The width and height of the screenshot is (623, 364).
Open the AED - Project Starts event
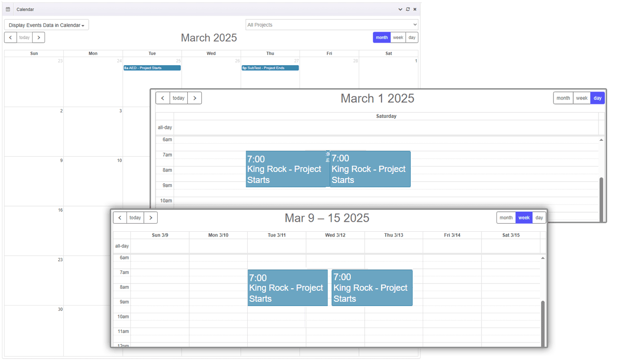tap(152, 68)
